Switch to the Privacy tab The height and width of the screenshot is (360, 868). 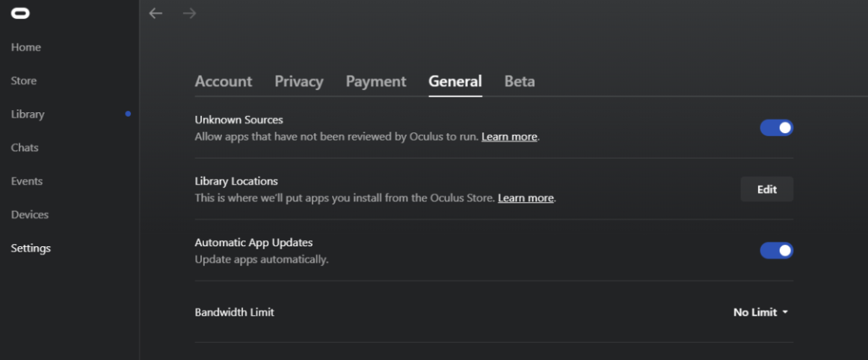299,82
